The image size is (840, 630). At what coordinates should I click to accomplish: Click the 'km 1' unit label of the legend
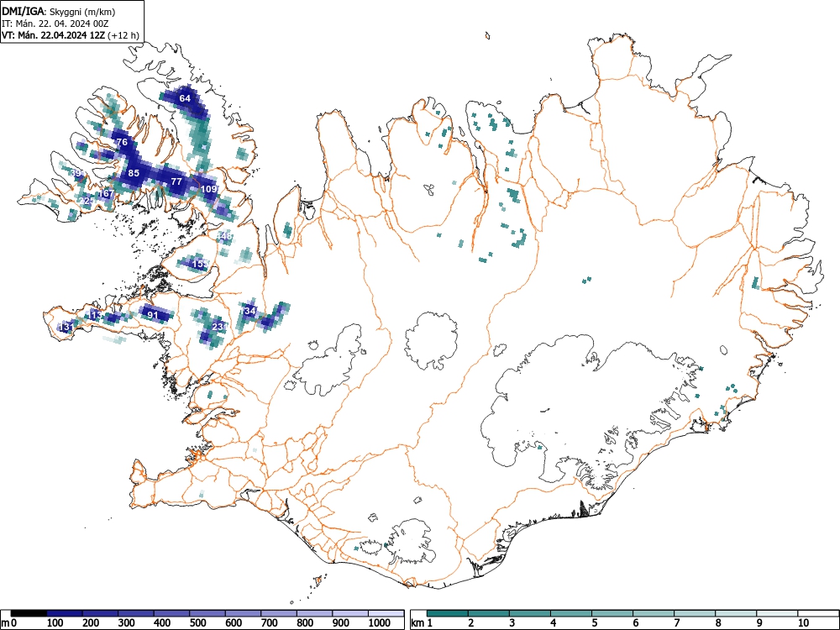[423, 622]
